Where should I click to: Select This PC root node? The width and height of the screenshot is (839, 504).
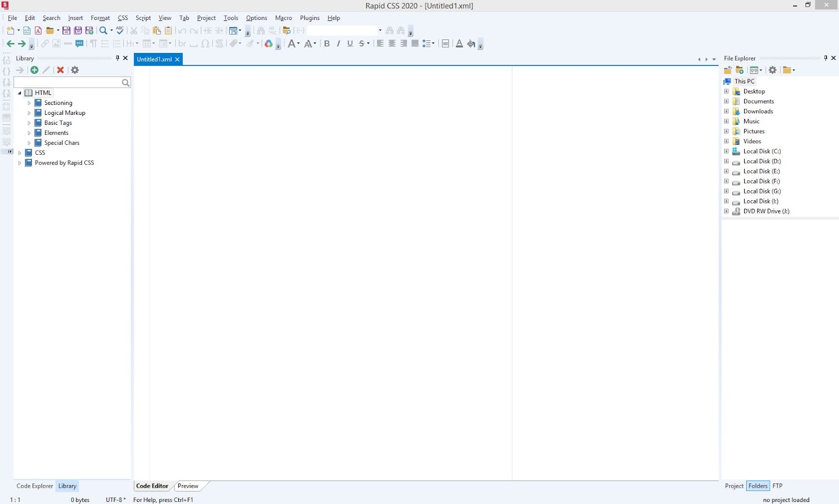(744, 81)
